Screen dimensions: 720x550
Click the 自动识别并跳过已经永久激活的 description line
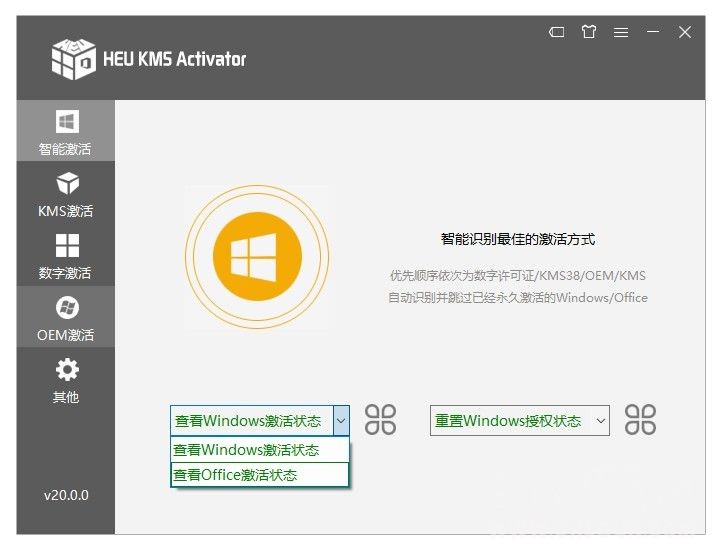coord(518,297)
